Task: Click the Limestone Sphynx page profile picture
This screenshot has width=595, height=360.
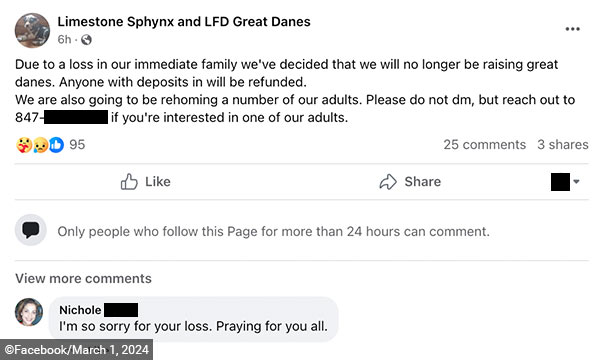Action: (32, 31)
